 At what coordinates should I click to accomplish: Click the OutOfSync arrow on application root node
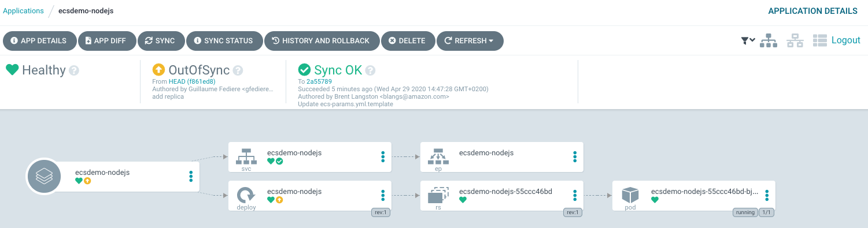(87, 181)
